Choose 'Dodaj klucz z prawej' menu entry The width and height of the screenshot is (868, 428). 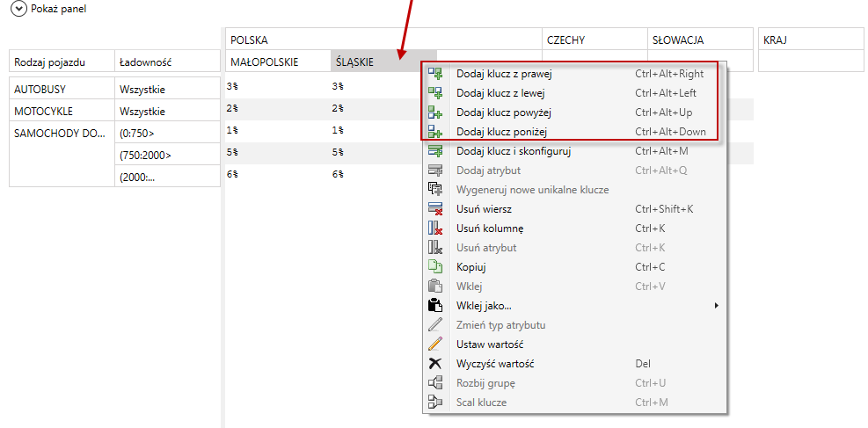[x=573, y=74]
